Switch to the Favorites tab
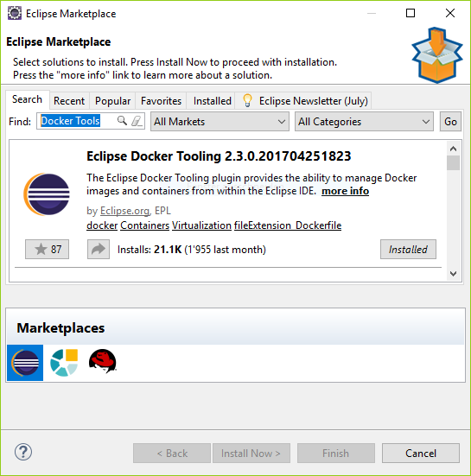 coord(161,101)
